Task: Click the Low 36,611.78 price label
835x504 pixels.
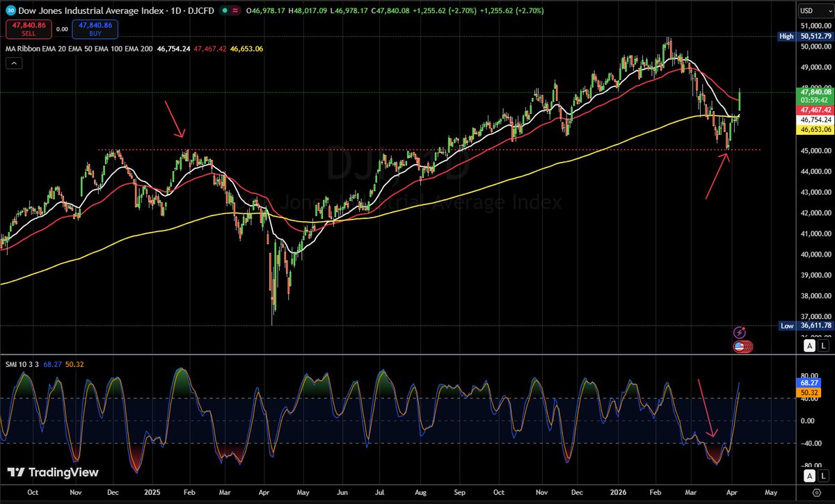Action: tap(804, 325)
